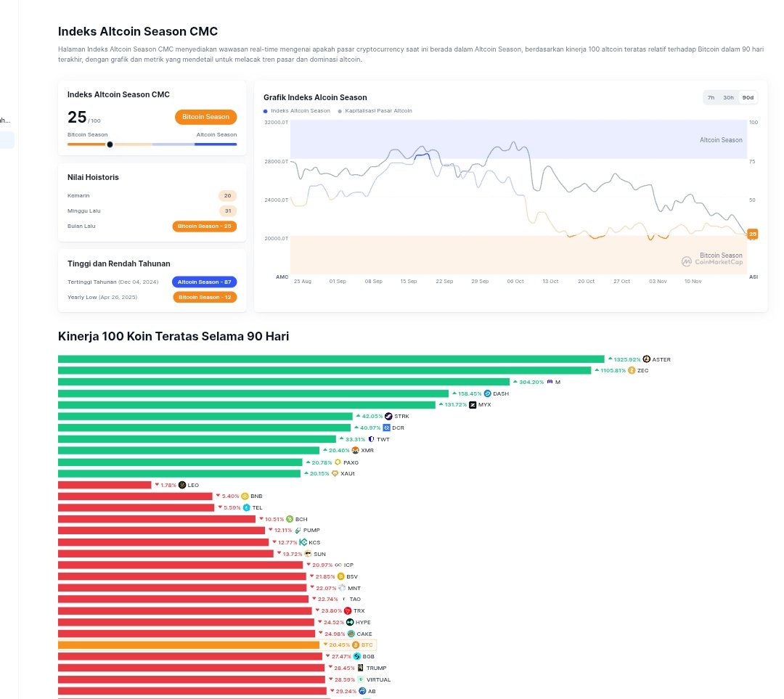Click the BNB coin icon
The height and width of the screenshot is (699, 784).
245,496
